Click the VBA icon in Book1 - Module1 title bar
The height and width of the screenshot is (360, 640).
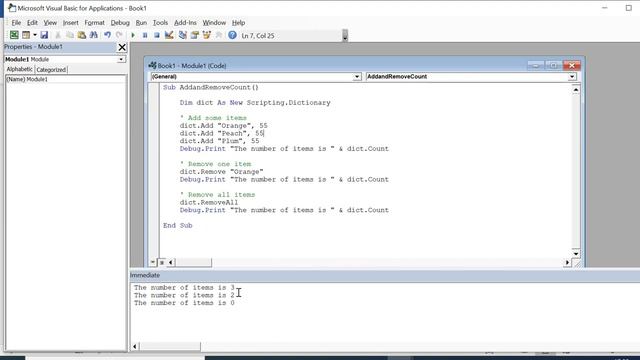pos(152,65)
